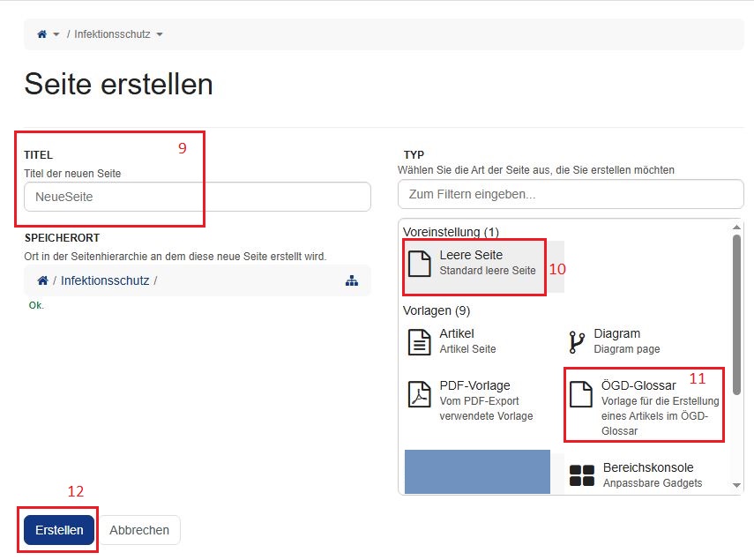Viewport: 754px width, 560px height.
Task: Choose the Bereichskonsole gadgets icon
Action: 582,475
